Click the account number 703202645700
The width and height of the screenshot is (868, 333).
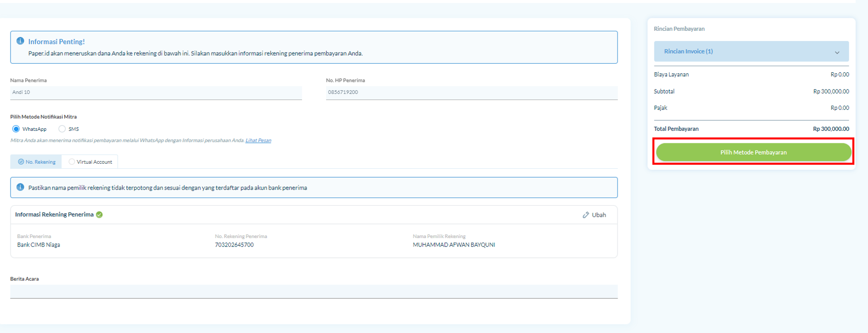234,245
